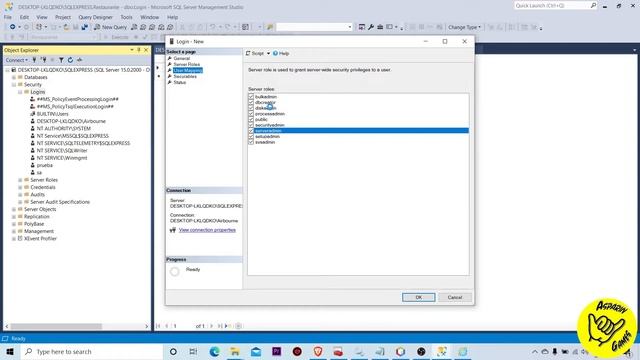This screenshot has width=640, height=360.
Task: Open the Query Designer menu
Action: (x=96, y=17)
